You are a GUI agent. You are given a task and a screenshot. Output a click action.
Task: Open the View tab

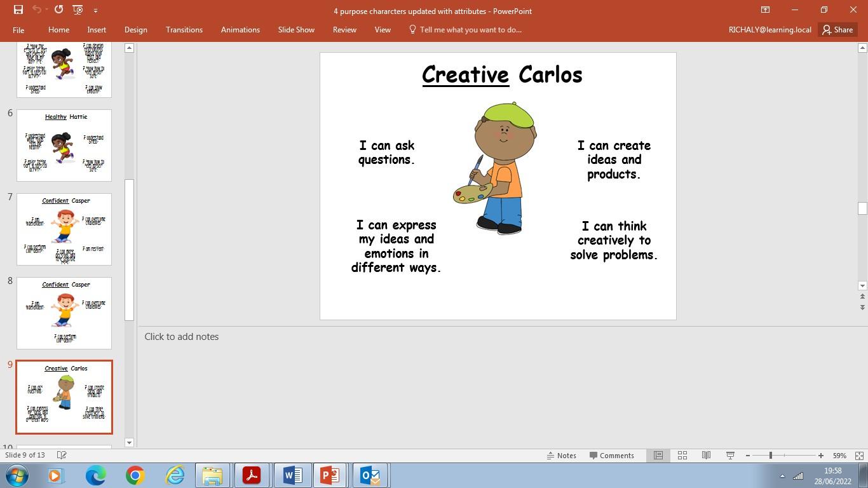[x=383, y=30]
